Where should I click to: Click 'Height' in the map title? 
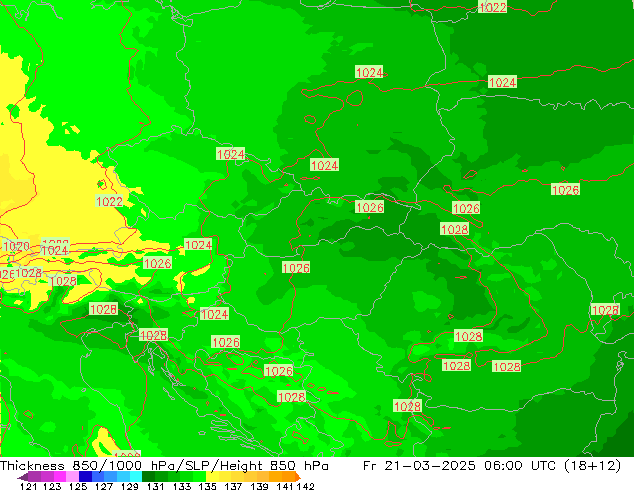[241, 466]
